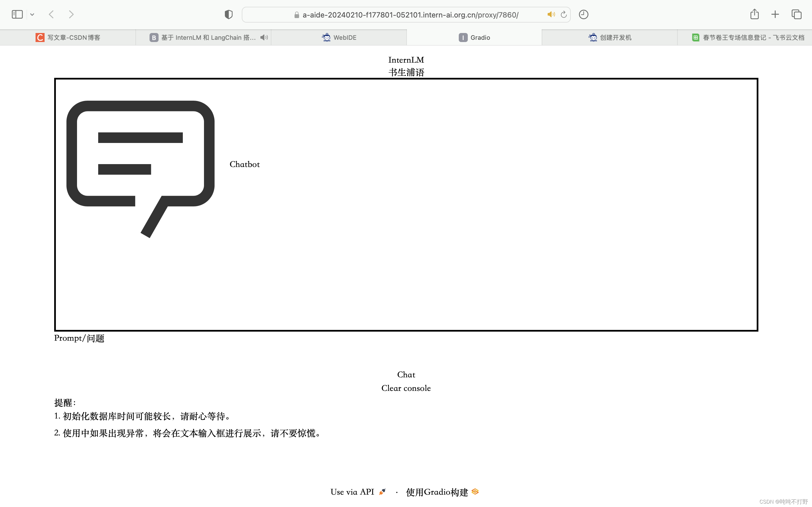Click the 创建开发机 tab favicon
This screenshot has height=507, width=812.
[x=593, y=38]
